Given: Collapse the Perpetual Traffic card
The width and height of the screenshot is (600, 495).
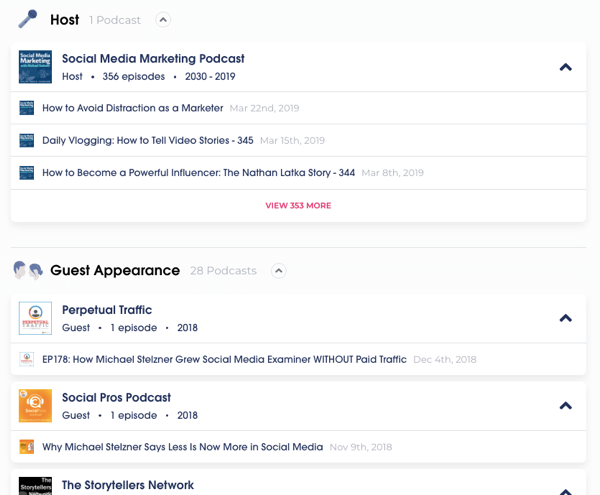Looking at the screenshot, I should 565,319.
